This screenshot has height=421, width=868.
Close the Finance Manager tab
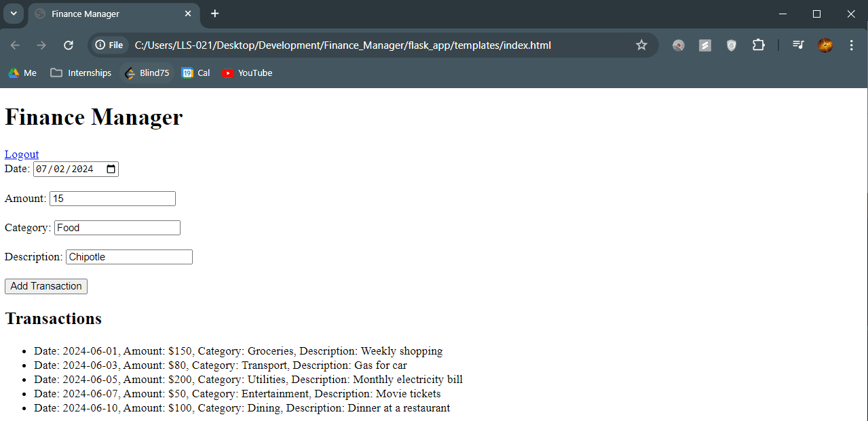point(188,14)
